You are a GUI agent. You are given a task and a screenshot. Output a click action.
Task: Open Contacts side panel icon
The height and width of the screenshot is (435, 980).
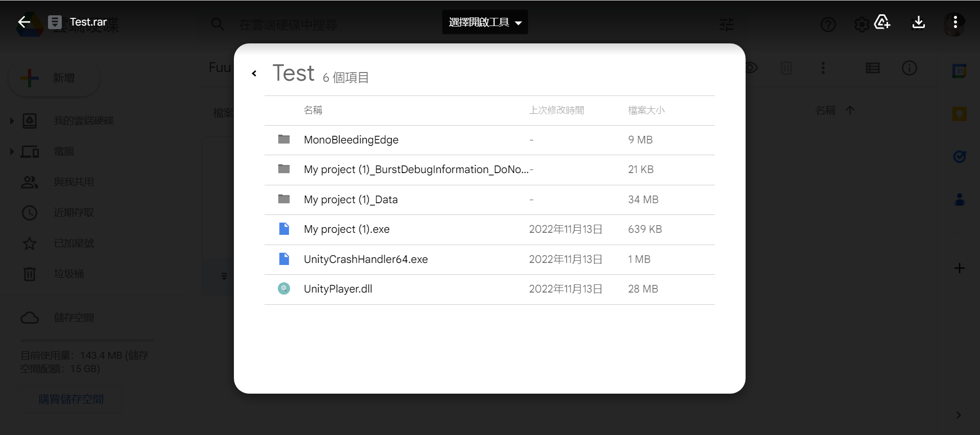point(960,200)
